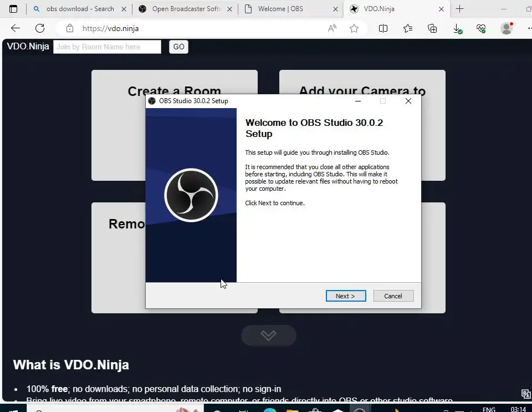Open the Favorites list

408,28
